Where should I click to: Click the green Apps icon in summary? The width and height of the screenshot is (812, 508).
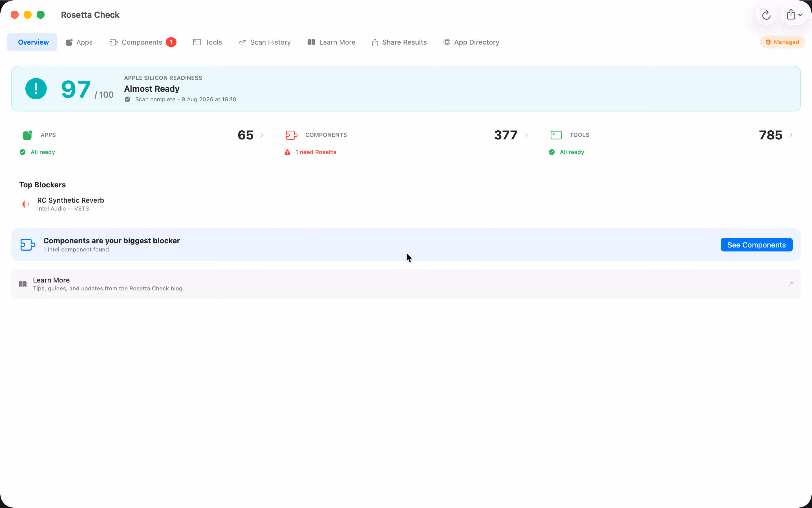[x=28, y=135]
